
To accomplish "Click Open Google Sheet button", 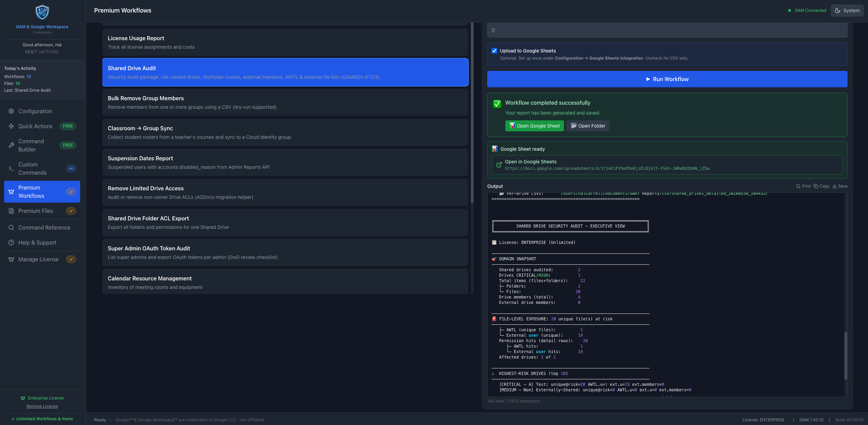I will coord(534,126).
